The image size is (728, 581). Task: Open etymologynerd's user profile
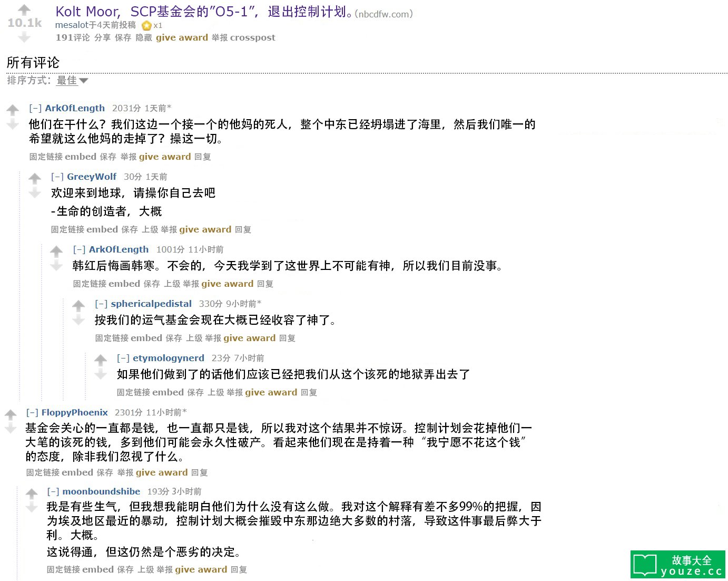169,358
